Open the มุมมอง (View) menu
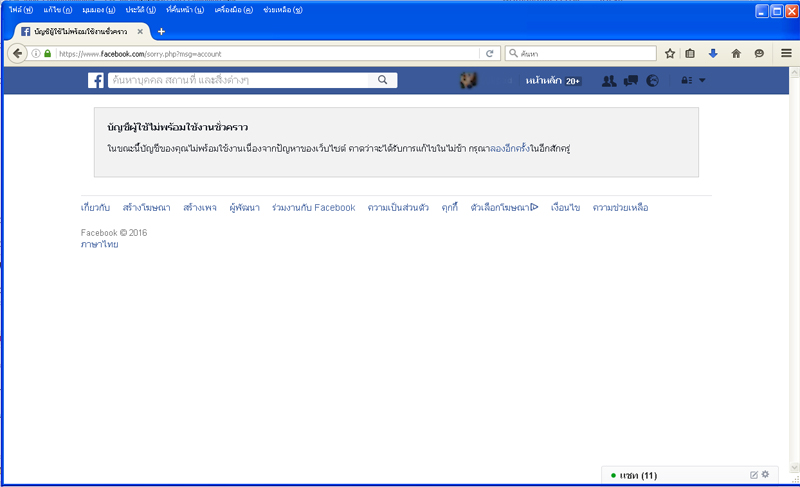The width and height of the screenshot is (800, 487). [x=98, y=10]
